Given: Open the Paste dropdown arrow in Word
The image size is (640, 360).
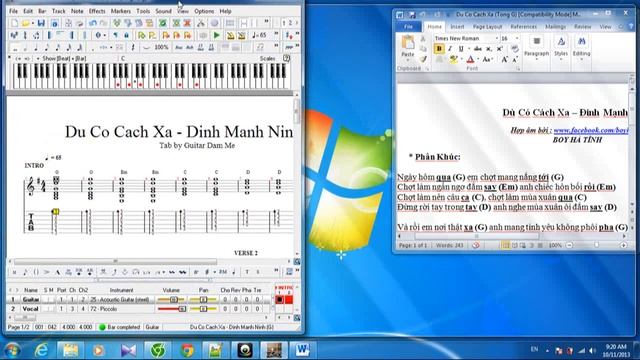Looking at the screenshot, I should pyautogui.click(x=408, y=60).
